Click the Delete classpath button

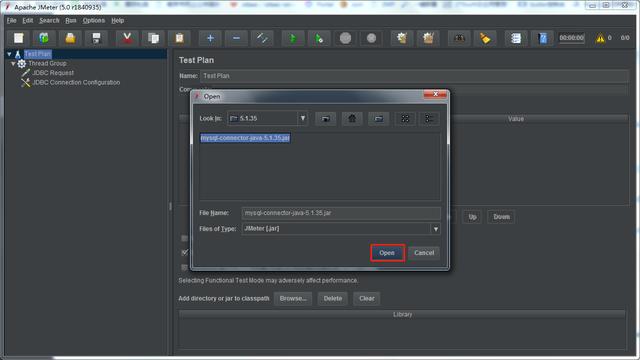pyautogui.click(x=333, y=299)
